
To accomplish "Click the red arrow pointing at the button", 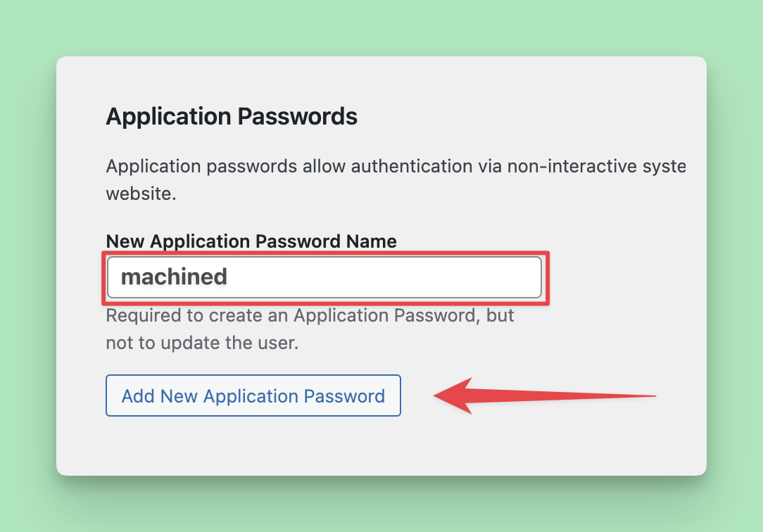I will (535, 396).
